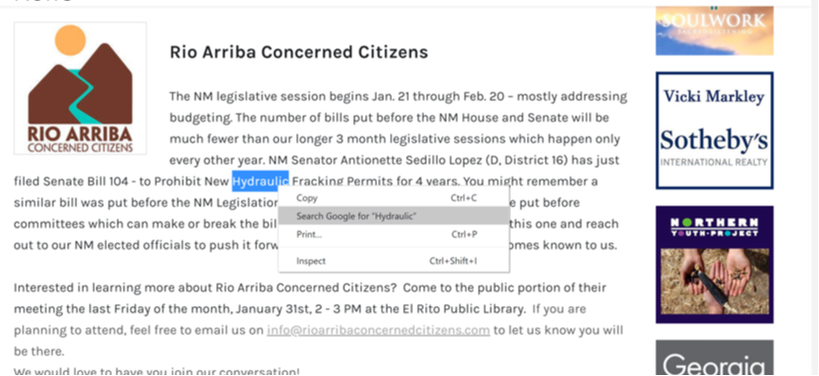Click the Northern Youth Project title text
Image resolution: width=819 pixels, height=376 pixels.
[x=715, y=227]
